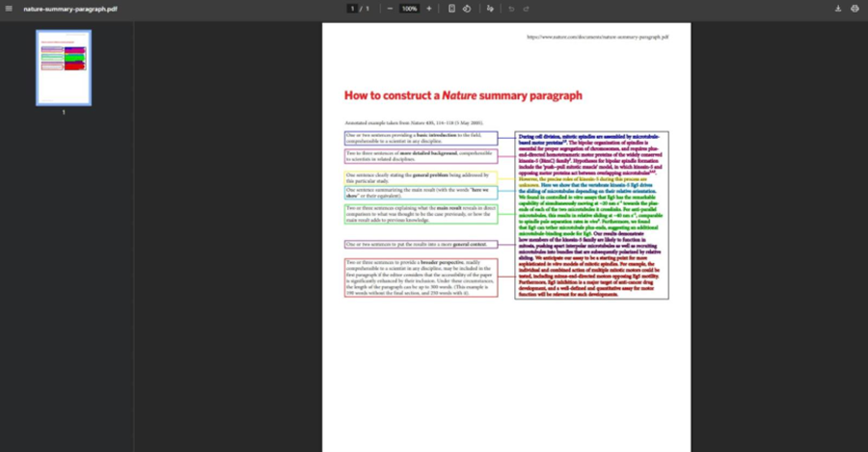The image size is (868, 452).
Task: Select the page 1 thumbnail in sidebar
Action: (64, 67)
